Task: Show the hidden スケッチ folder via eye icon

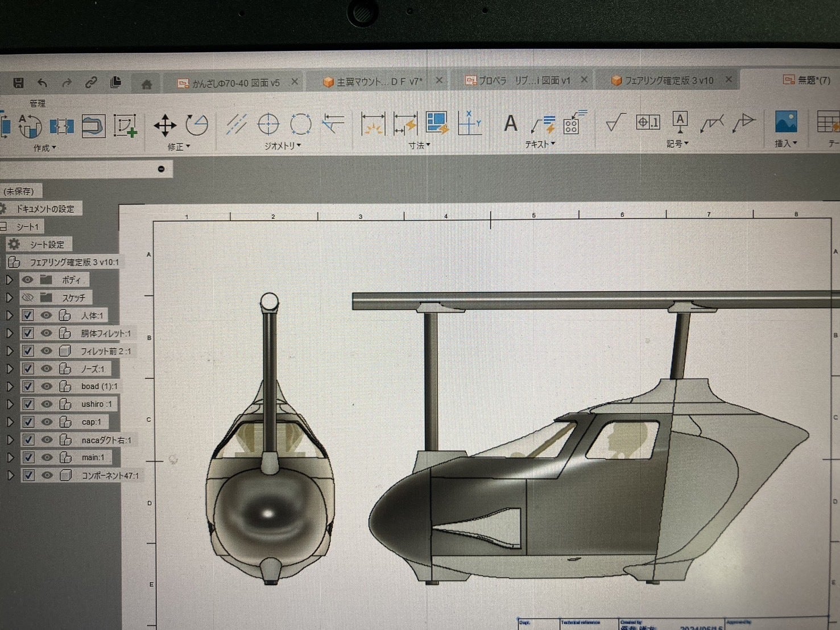Action: point(27,297)
